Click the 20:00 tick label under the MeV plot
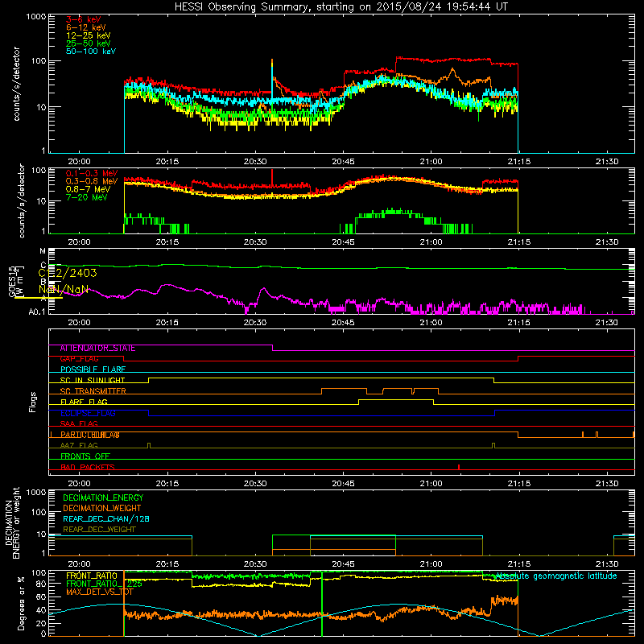 point(79,242)
